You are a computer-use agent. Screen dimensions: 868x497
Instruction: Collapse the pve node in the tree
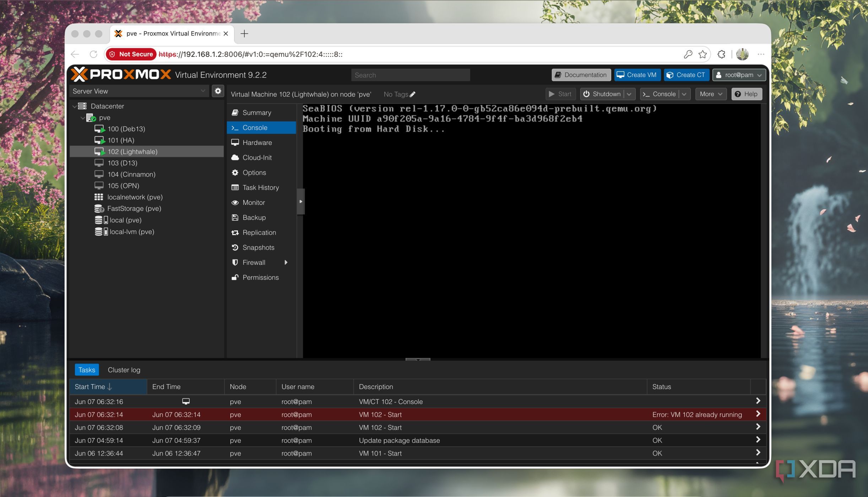click(83, 118)
